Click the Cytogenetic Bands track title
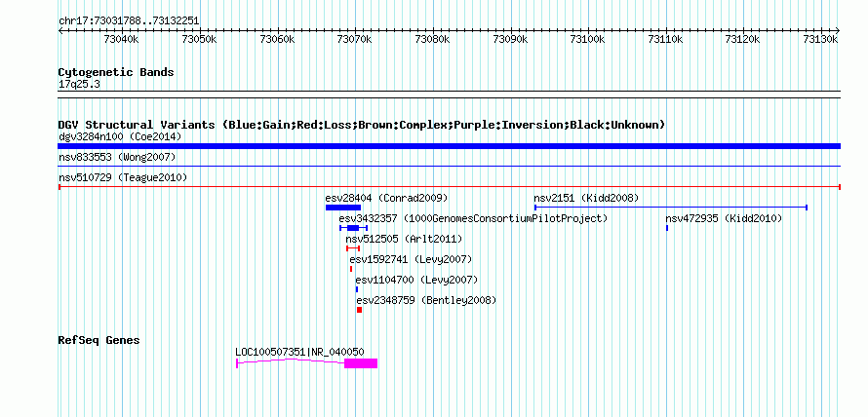The width and height of the screenshot is (868, 417). (116, 72)
